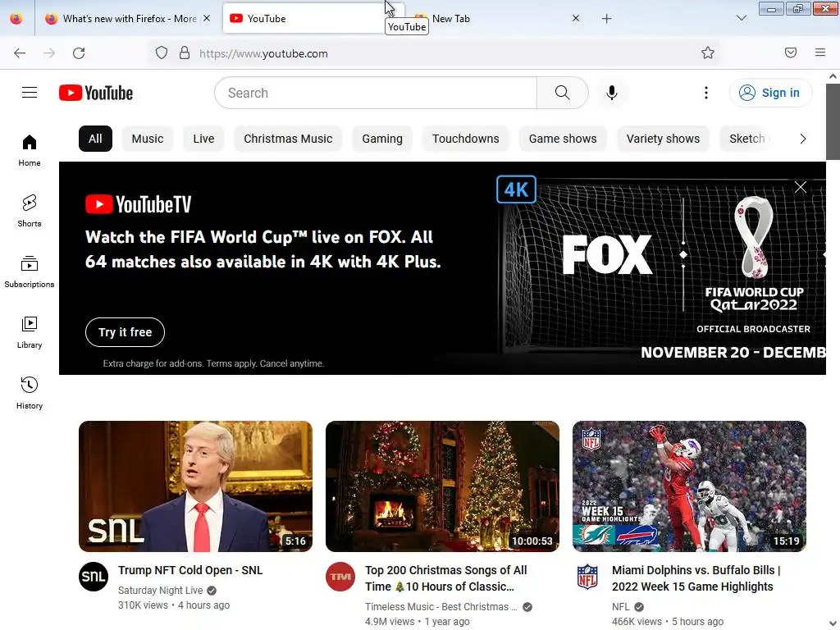Select the Touchdowns category chip

click(x=466, y=139)
